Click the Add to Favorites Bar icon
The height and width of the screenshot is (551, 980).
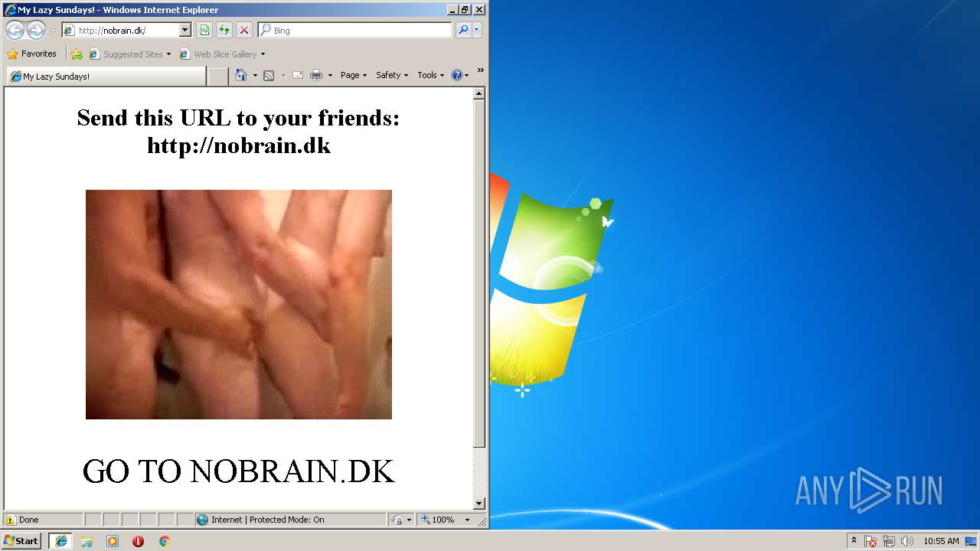tap(77, 54)
